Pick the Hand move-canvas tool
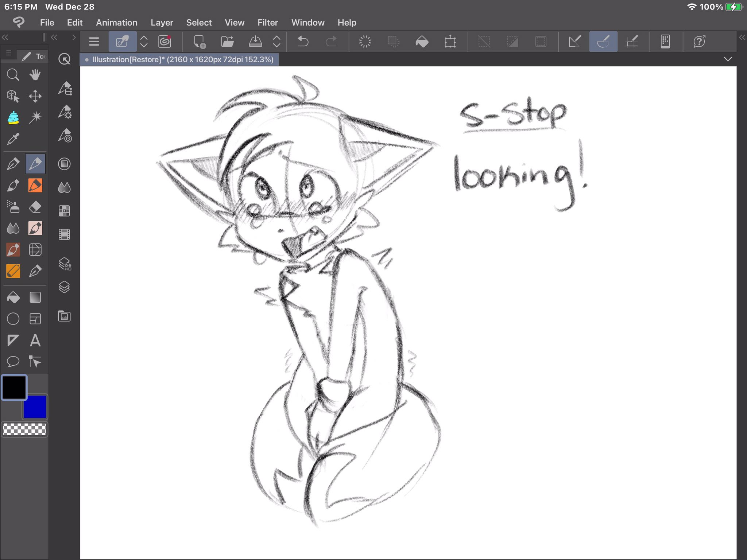747x560 pixels. [x=35, y=75]
